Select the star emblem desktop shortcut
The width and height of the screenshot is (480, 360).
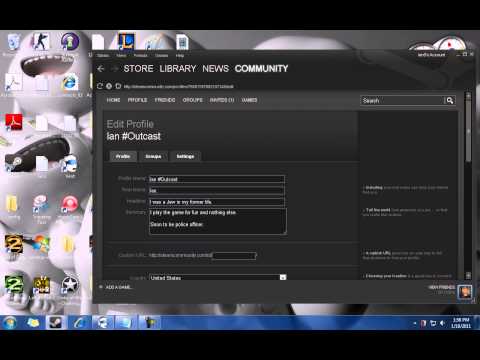point(70,285)
